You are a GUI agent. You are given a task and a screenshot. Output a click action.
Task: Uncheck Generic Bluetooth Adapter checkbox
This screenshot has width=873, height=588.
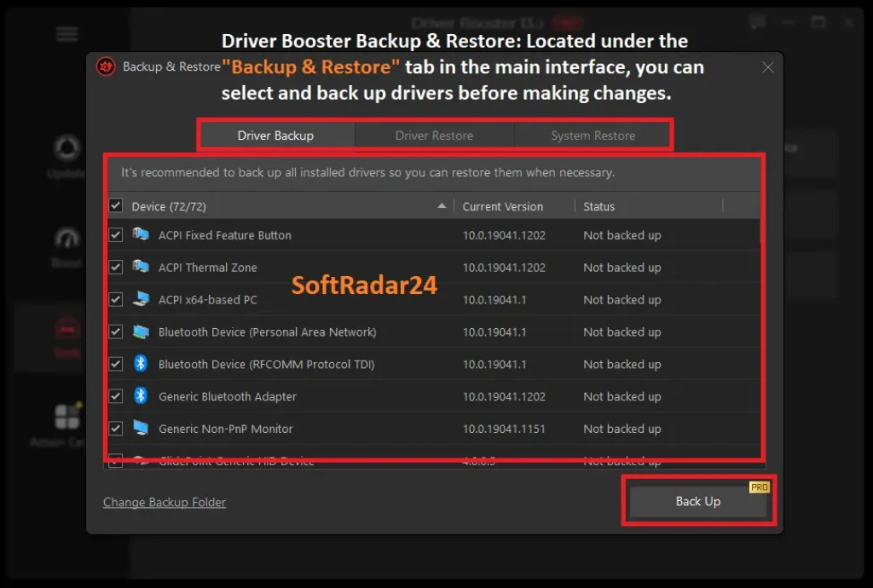coord(116,396)
